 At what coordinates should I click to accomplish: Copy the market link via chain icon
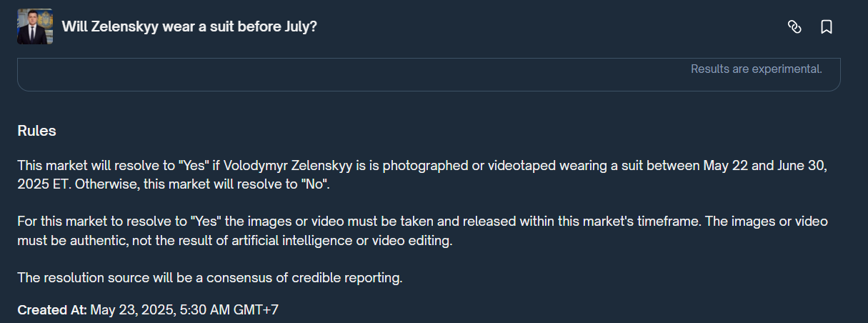[794, 27]
